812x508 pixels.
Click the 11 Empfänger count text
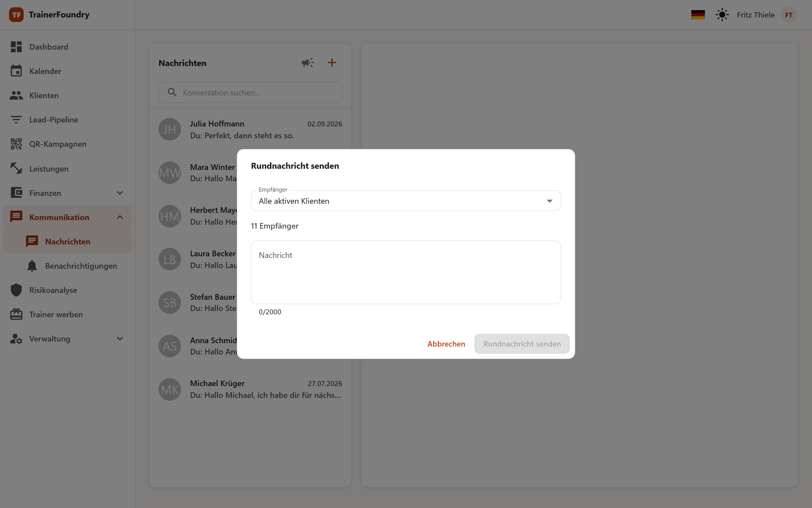pos(274,226)
